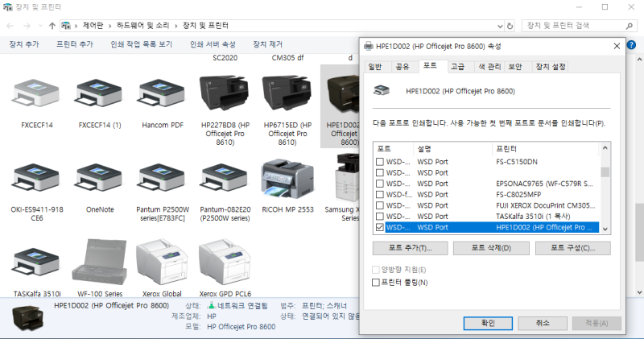Select the Pantum P2500W series[E783FC] printer

pos(163,178)
